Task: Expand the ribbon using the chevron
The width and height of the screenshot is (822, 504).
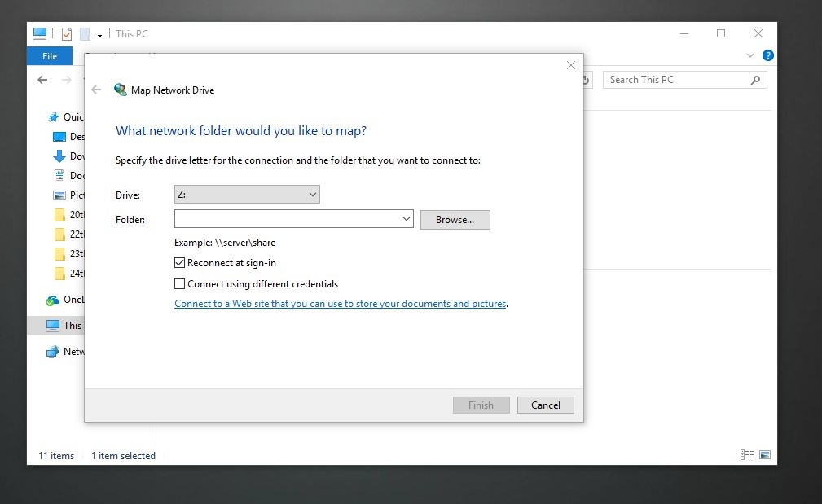Action: point(750,55)
